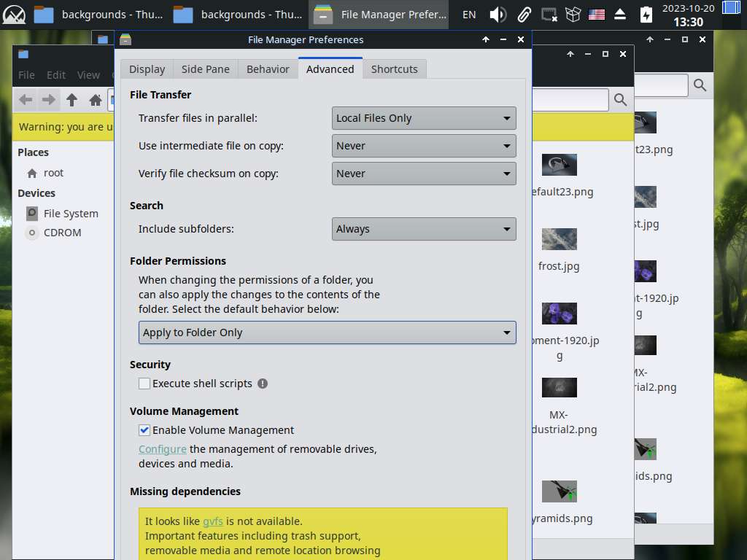Click the Configure volume management link
Image resolution: width=747 pixels, height=560 pixels.
click(163, 449)
